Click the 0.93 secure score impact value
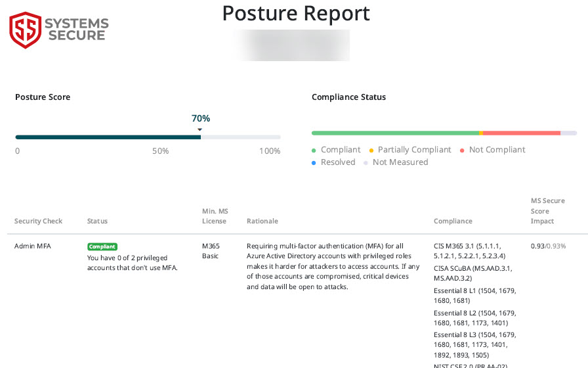 point(538,246)
